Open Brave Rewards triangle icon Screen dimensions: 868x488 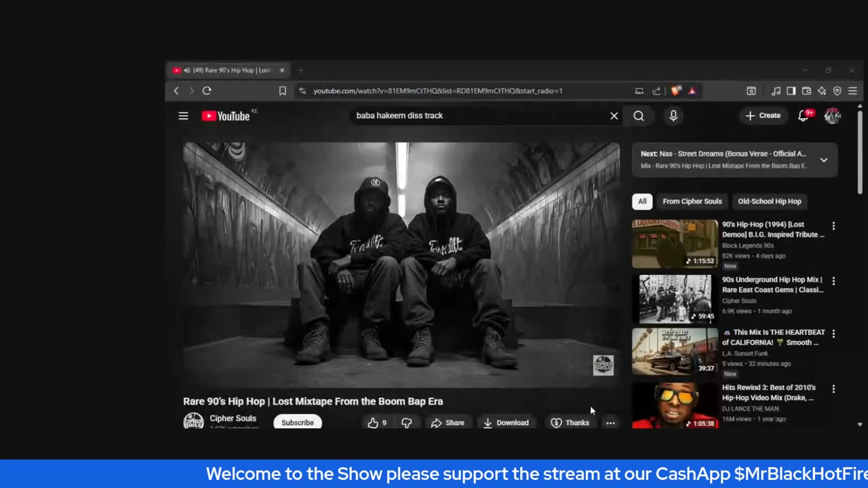pos(692,91)
